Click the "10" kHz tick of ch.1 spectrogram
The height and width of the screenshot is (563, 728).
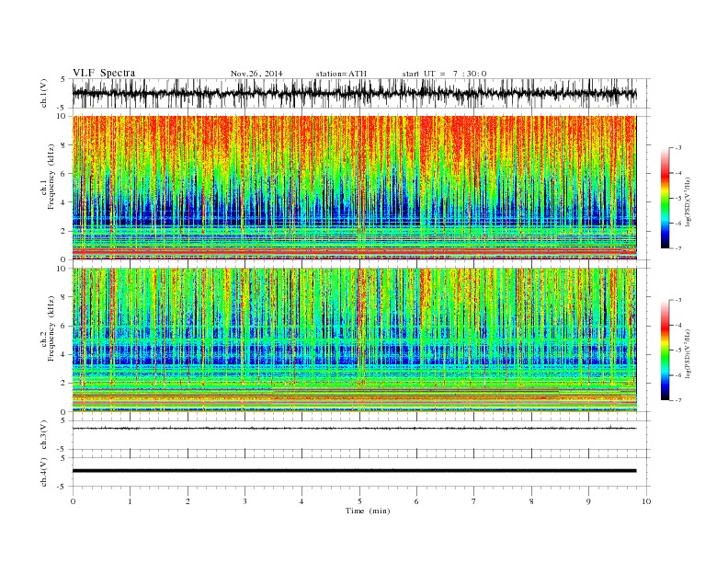click(62, 116)
